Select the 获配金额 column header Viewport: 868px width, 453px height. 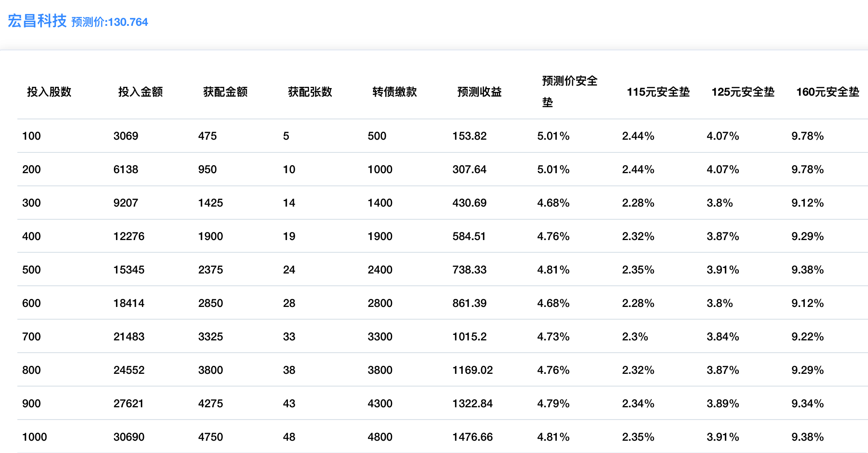225,92
